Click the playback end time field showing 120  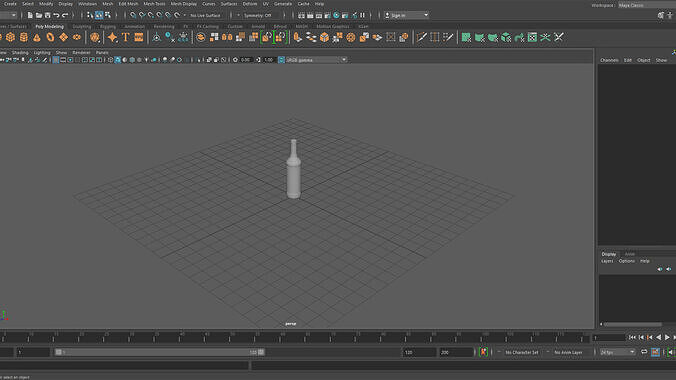tap(419, 352)
